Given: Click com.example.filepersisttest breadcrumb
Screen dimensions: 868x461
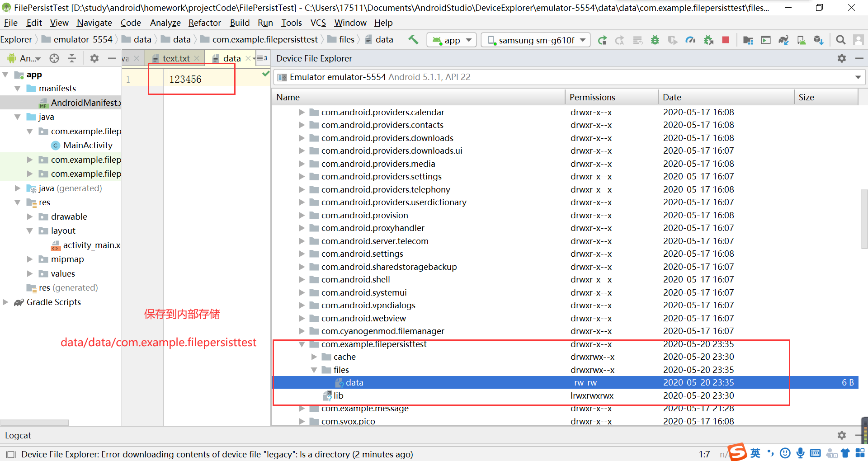Looking at the screenshot, I should coord(259,40).
